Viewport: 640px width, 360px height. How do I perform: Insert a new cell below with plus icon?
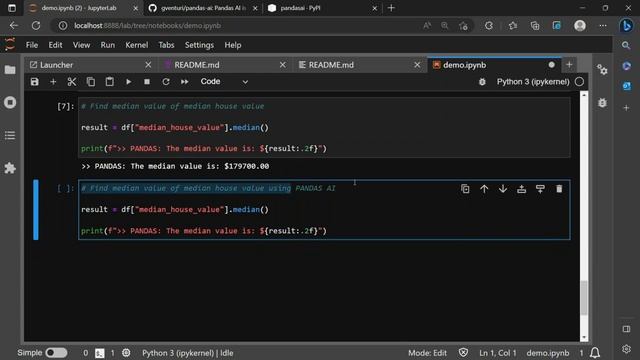click(x=53, y=82)
